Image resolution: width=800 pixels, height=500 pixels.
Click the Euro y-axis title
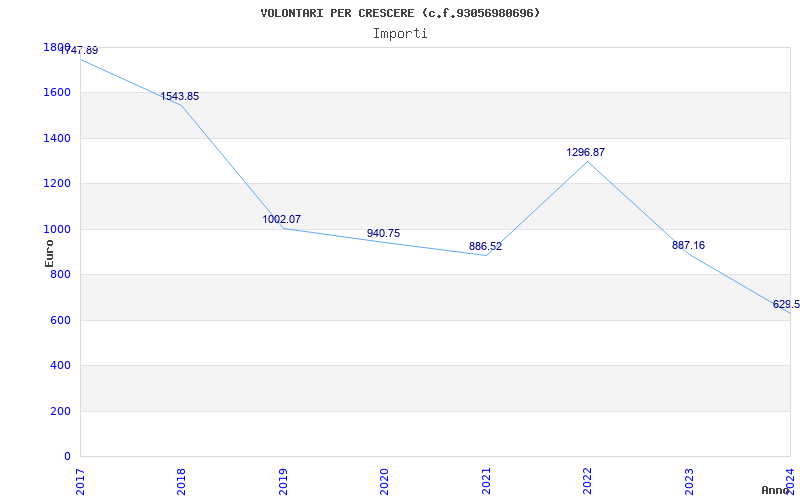coord(49,254)
